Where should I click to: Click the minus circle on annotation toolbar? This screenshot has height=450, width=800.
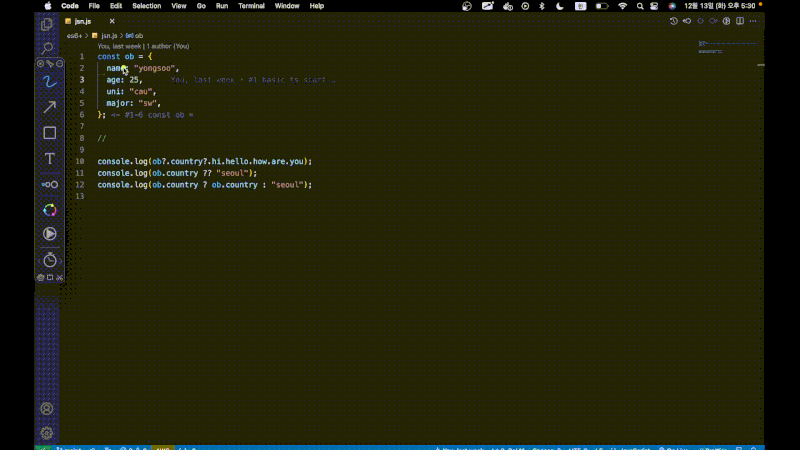pos(60,64)
